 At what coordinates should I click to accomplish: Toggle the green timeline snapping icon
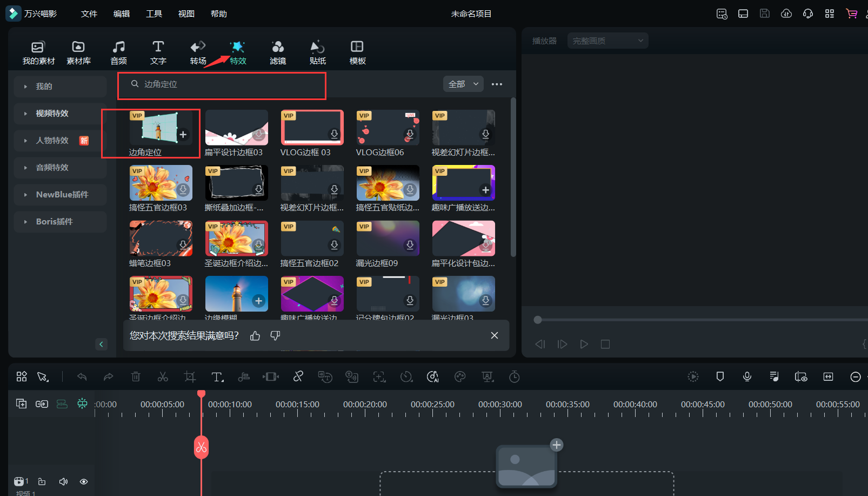click(x=82, y=404)
